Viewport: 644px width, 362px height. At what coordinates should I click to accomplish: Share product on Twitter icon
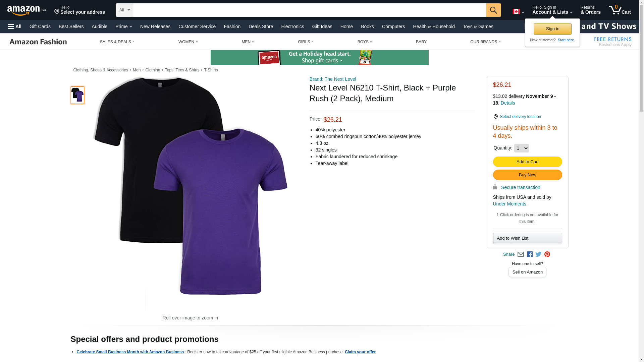538,254
